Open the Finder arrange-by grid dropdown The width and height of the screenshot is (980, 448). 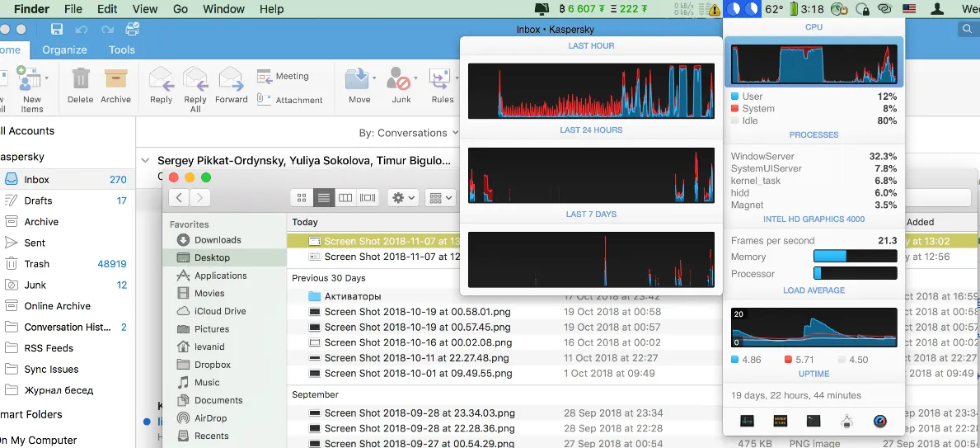(442, 198)
